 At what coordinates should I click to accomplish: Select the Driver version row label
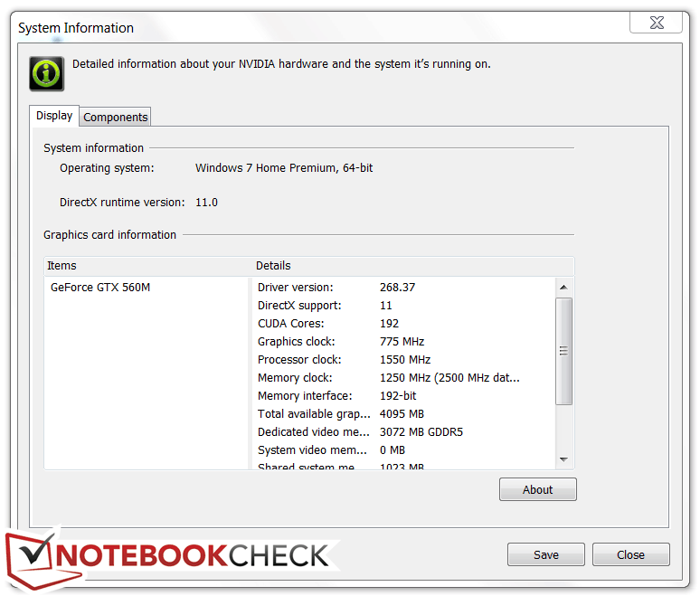(x=295, y=287)
